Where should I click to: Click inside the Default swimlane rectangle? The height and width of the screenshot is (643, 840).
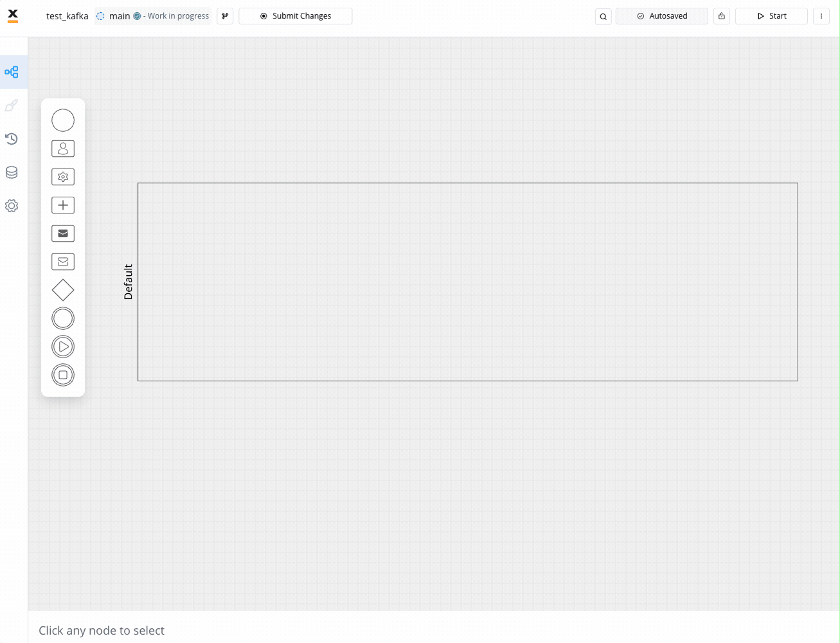pyautogui.click(x=468, y=282)
